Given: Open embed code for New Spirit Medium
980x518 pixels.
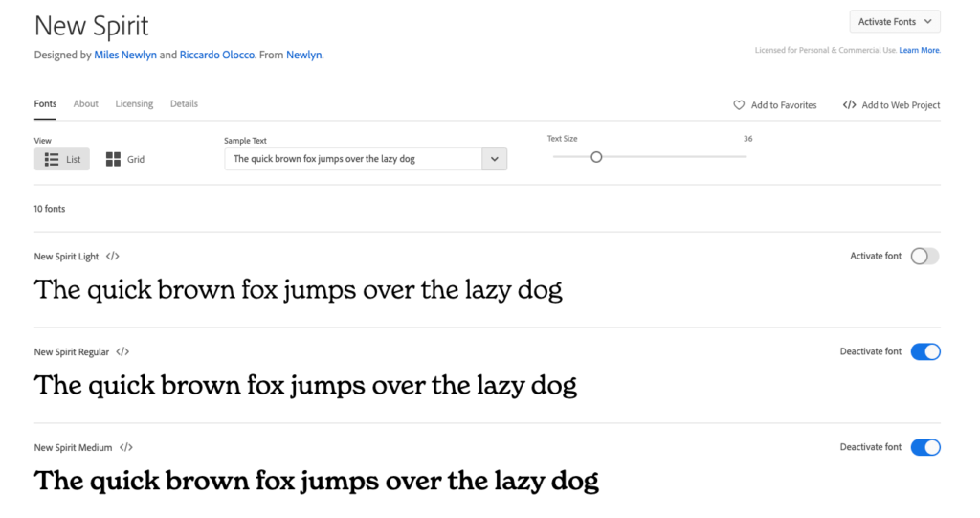Looking at the screenshot, I should point(126,448).
